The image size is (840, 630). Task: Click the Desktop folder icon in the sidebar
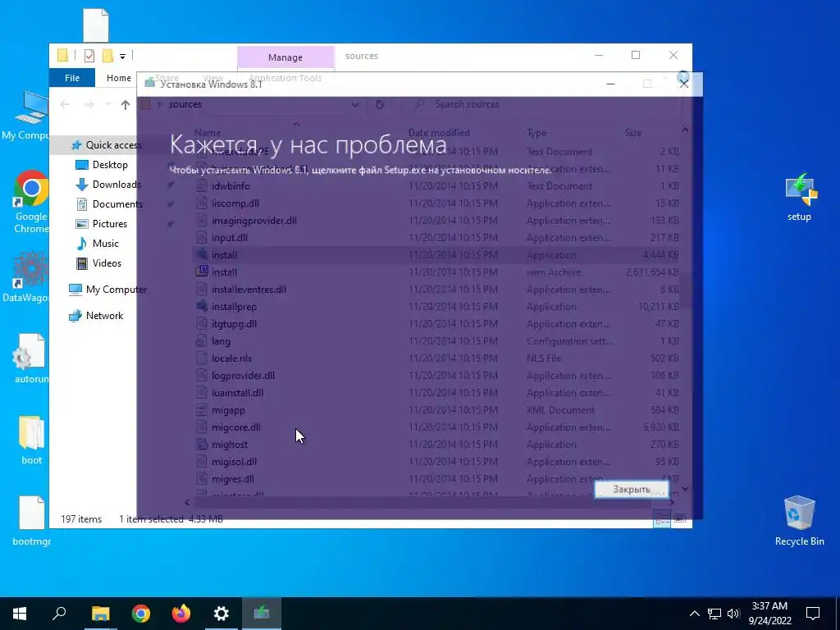[x=82, y=164]
